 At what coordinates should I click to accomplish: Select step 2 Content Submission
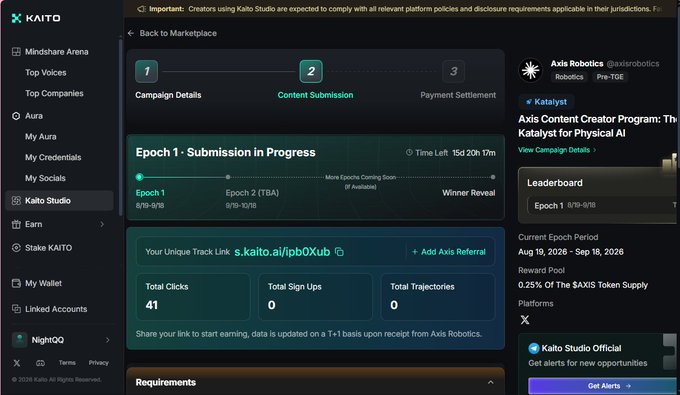click(x=311, y=71)
